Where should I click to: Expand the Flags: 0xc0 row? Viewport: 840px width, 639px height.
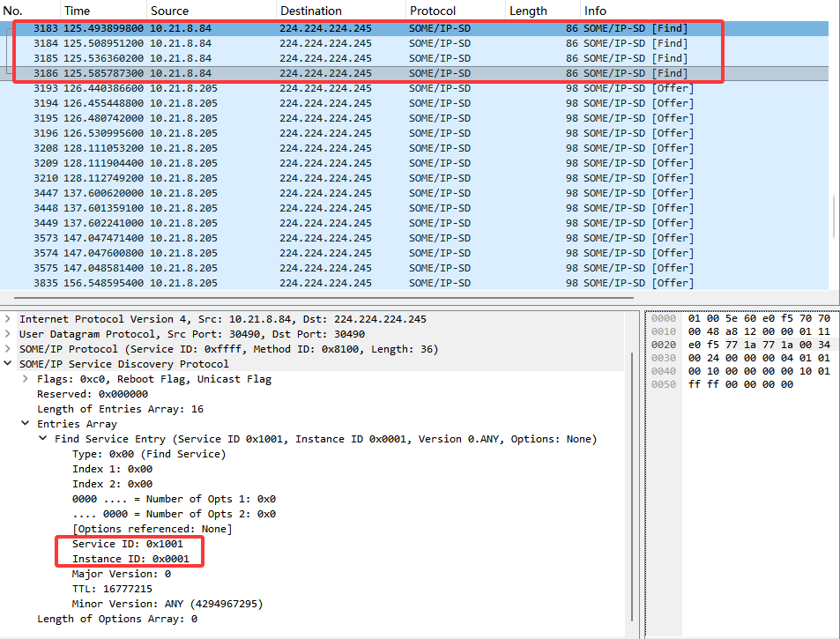tap(26, 379)
